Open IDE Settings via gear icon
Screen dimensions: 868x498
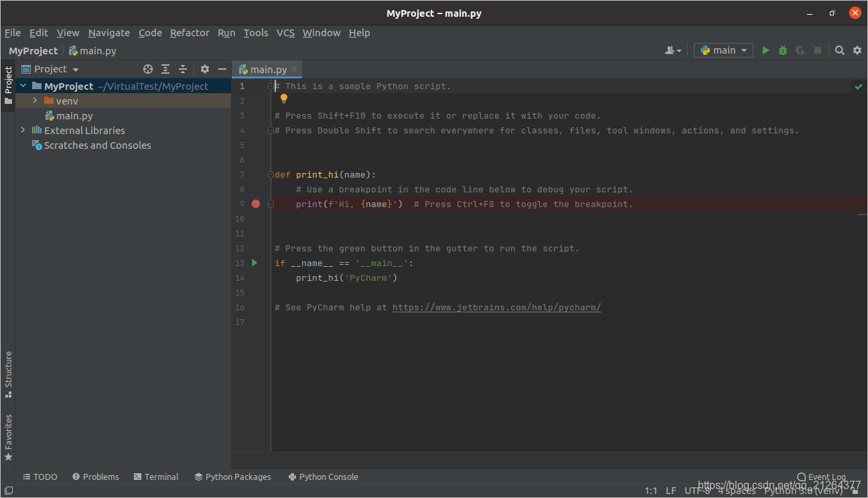(x=857, y=50)
